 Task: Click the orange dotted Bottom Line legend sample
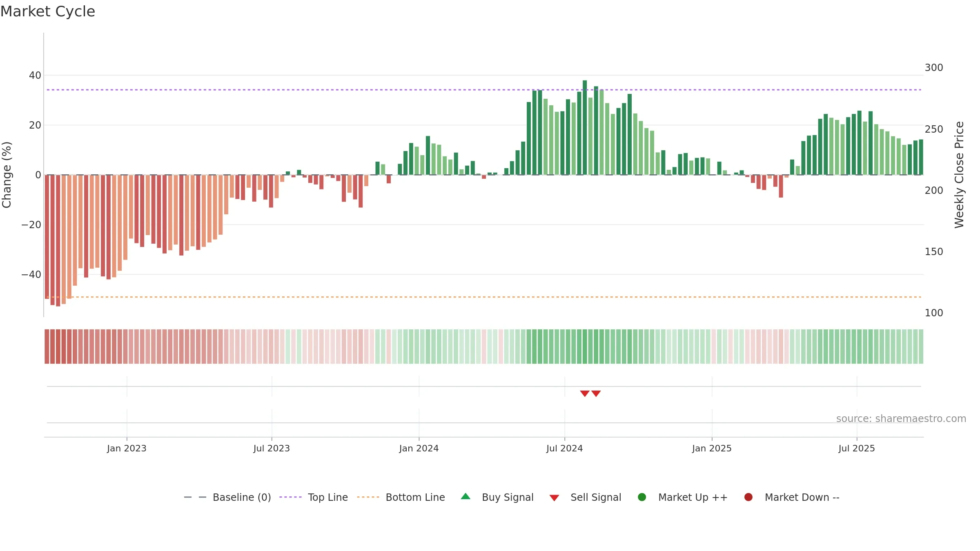point(368,497)
